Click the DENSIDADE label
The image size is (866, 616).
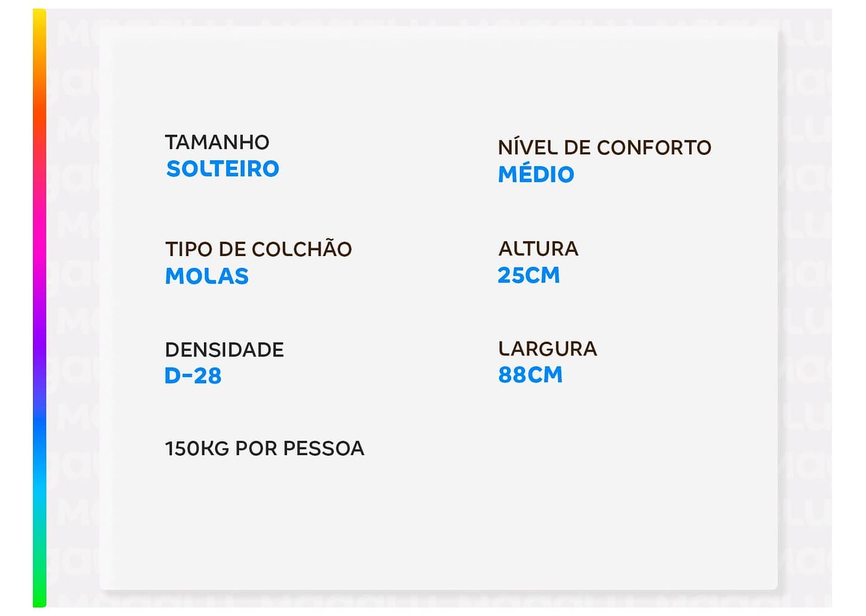tap(224, 350)
